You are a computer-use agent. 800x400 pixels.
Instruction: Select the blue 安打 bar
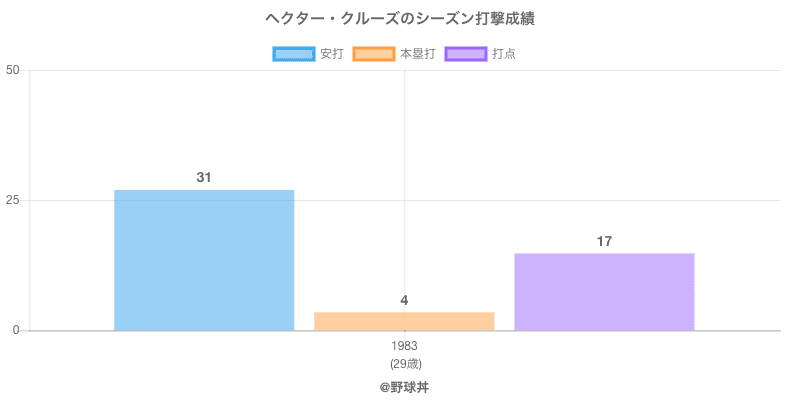tap(204, 260)
